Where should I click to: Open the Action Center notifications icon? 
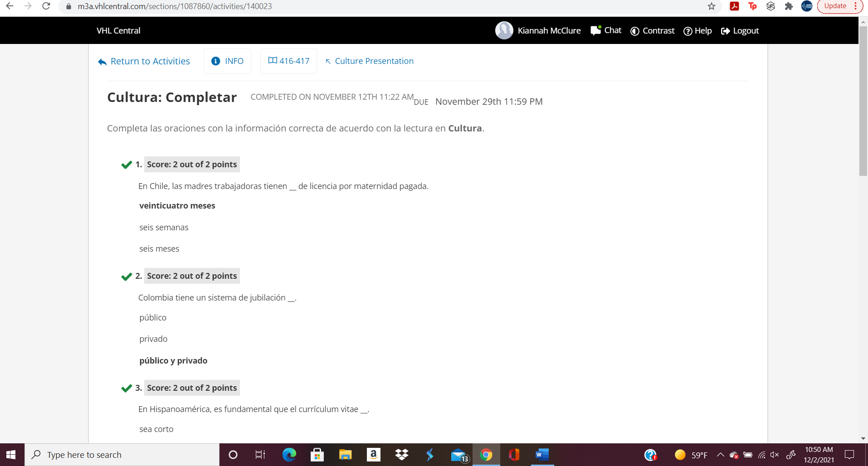[849, 455]
